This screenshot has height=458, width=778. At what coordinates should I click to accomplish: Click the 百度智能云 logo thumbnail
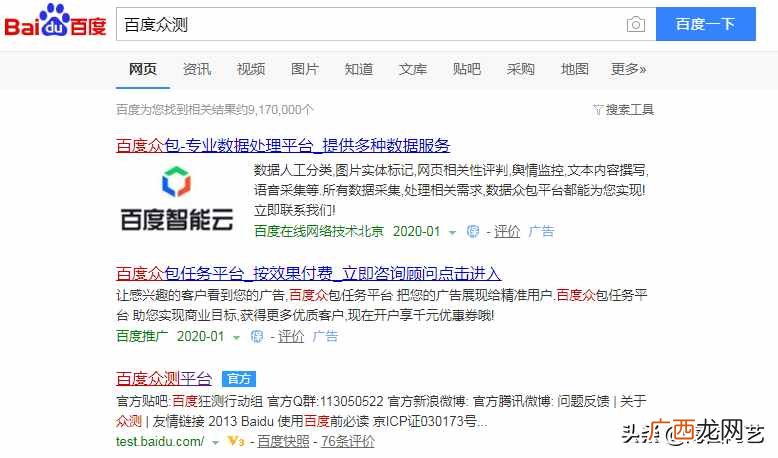click(177, 198)
